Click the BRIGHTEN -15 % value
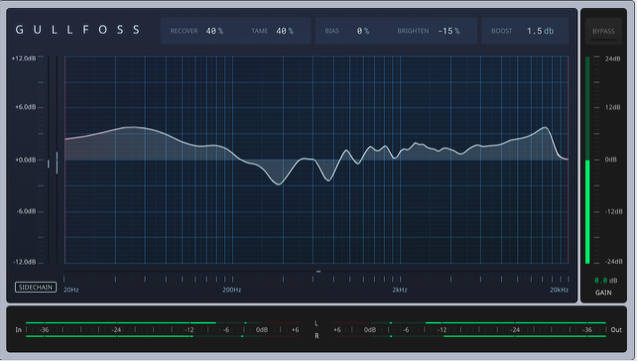 pos(449,31)
